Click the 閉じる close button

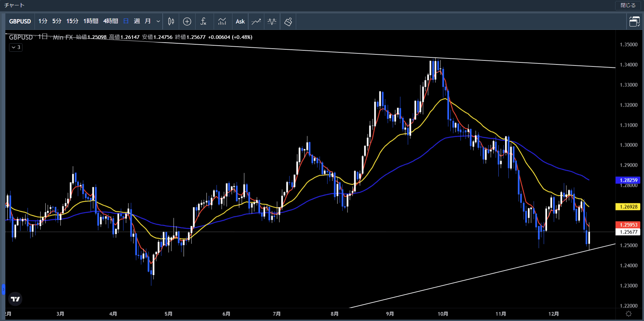coord(628,5)
